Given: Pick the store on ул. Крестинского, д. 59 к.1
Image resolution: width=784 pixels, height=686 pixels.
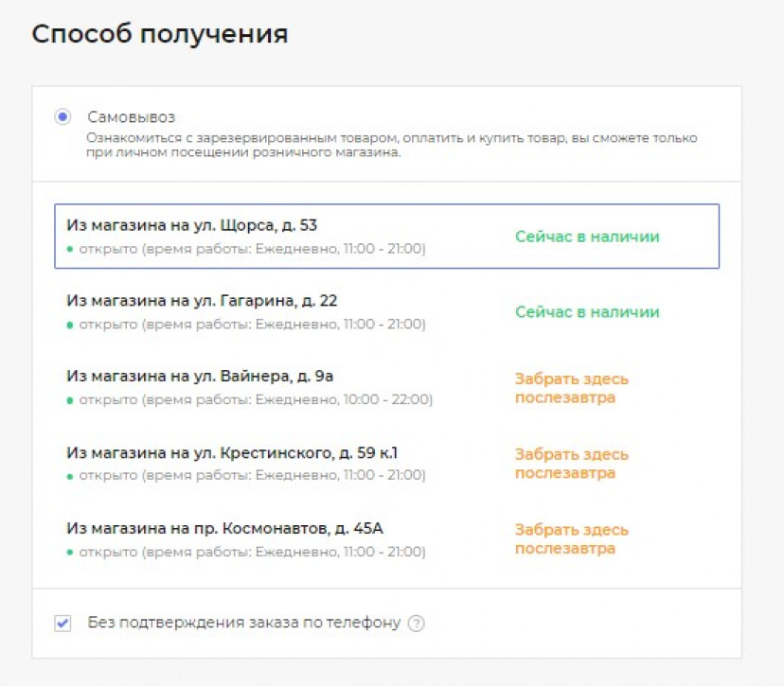Looking at the screenshot, I should [386, 463].
